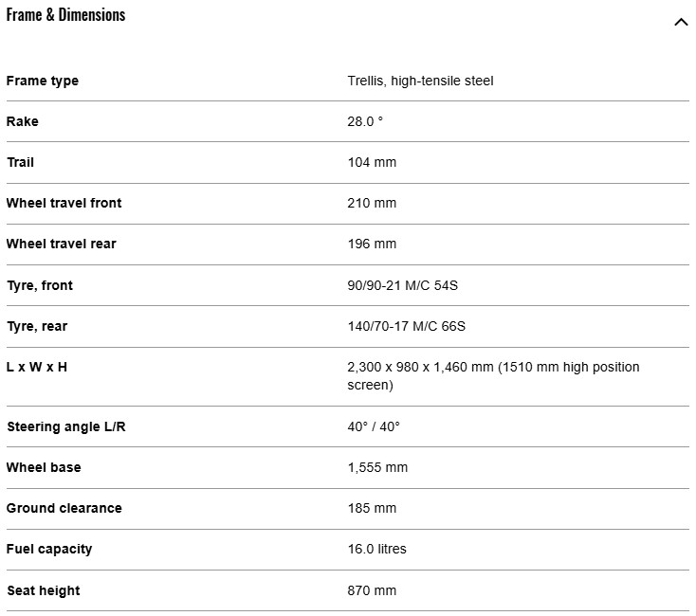
Task: Select the 870 mm seat height value
Action: pyautogui.click(x=372, y=590)
